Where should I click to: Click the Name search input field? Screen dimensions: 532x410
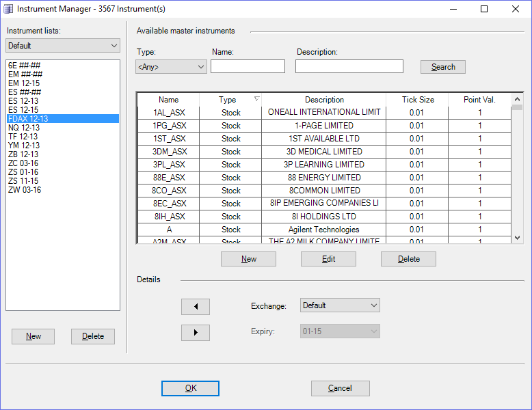click(248, 66)
